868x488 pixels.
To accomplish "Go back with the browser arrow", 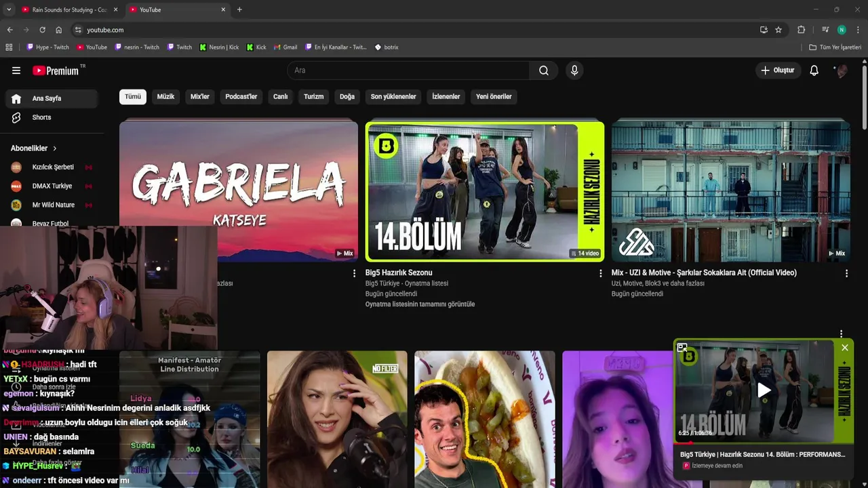I will pos(9,30).
